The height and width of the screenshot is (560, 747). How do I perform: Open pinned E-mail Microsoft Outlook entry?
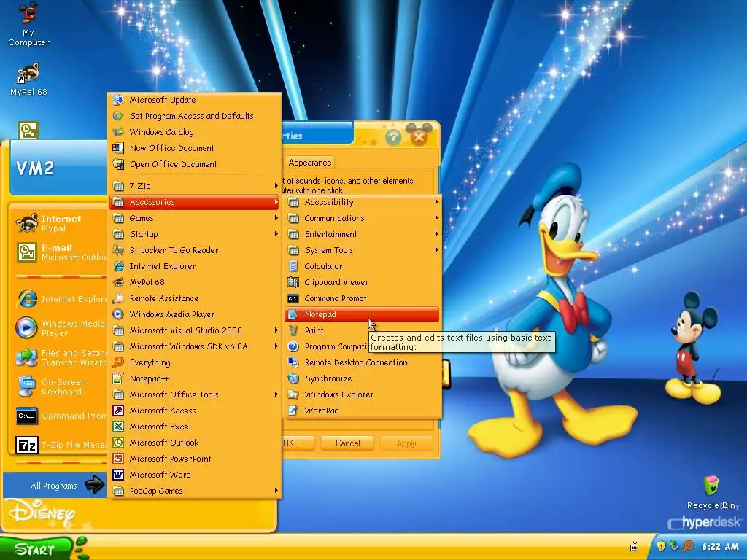(60, 252)
